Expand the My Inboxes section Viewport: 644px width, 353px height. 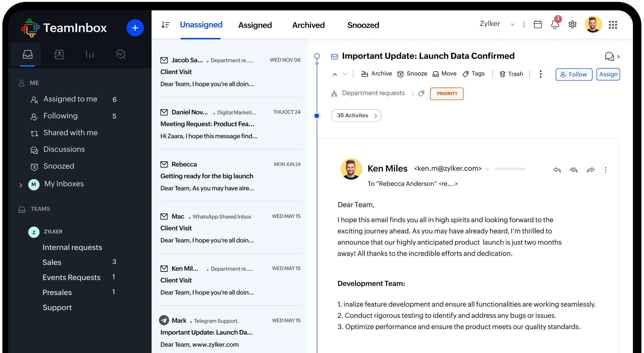pyautogui.click(x=21, y=184)
